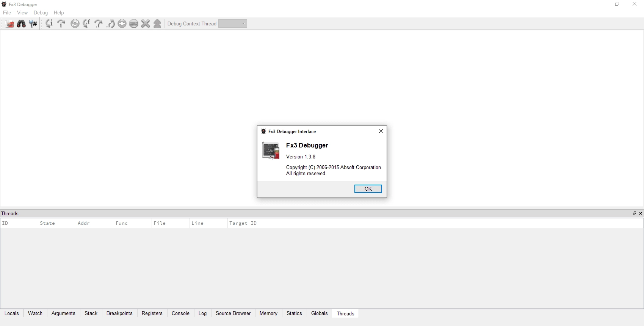Switch to the Arguments tab
The image size is (644, 326).
point(63,313)
